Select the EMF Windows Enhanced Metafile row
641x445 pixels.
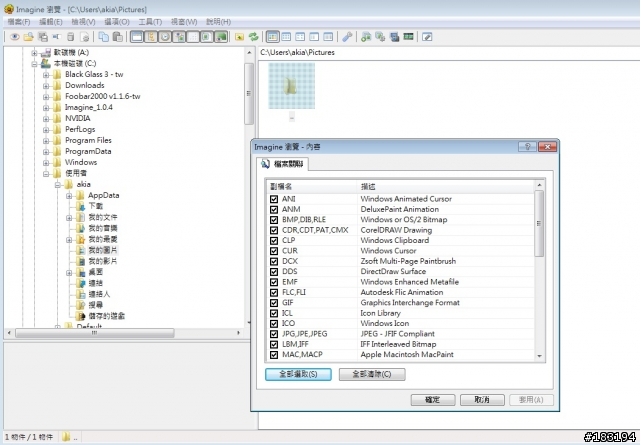(400, 282)
